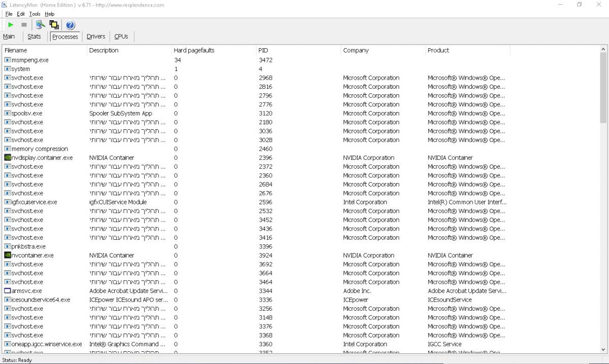Sort by Hard pagefaults column header
The height and width of the screenshot is (364, 609).
pos(214,50)
